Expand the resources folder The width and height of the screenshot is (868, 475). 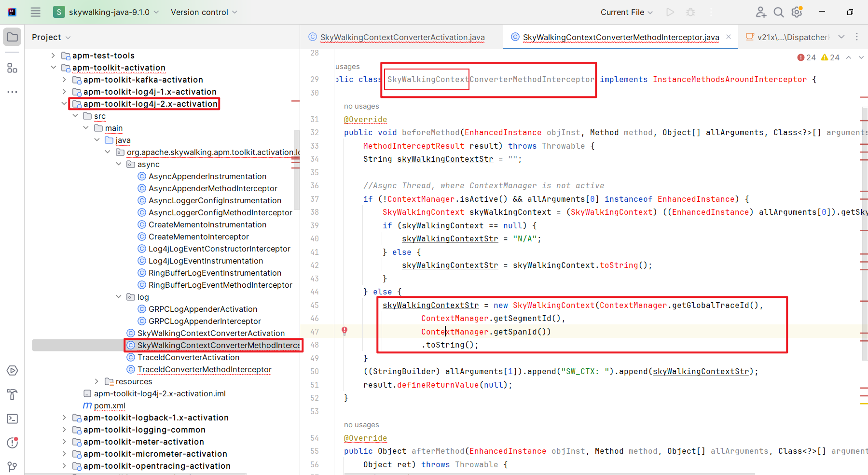96,381
